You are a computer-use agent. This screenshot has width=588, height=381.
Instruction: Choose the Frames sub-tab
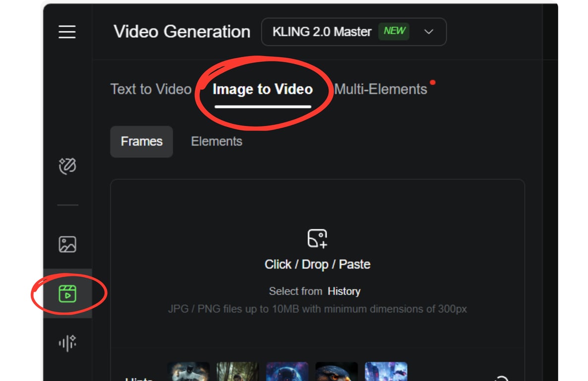point(141,141)
